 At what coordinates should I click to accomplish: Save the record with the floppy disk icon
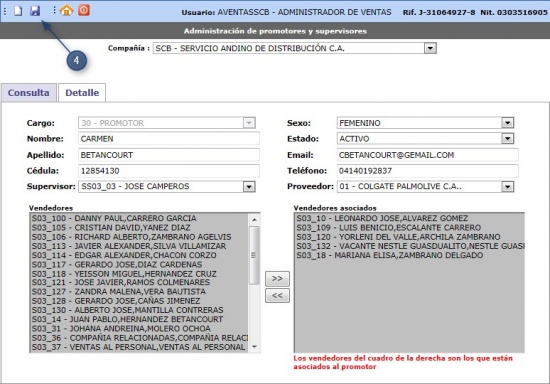coord(35,11)
